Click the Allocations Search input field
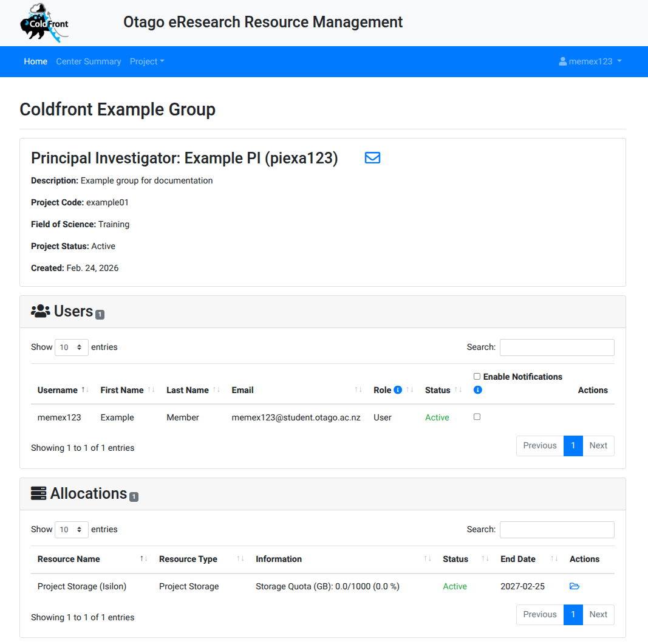Screen dimensions: 648x644 pos(556,529)
